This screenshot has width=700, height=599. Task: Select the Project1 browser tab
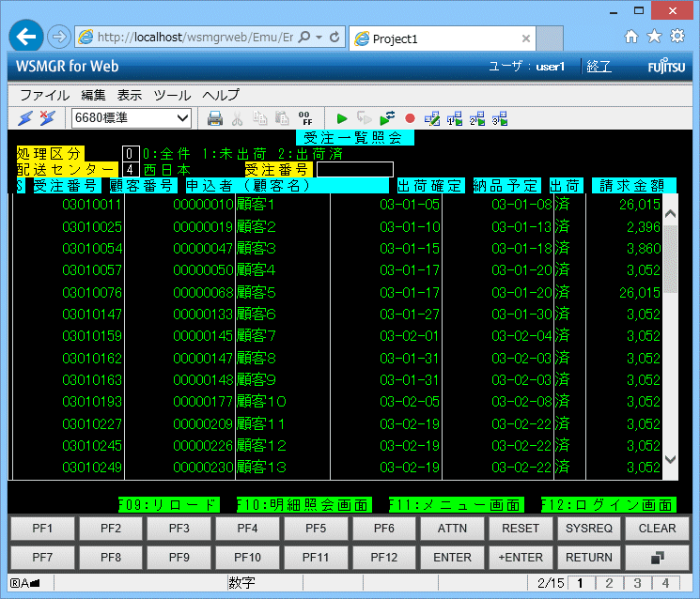coord(443,38)
